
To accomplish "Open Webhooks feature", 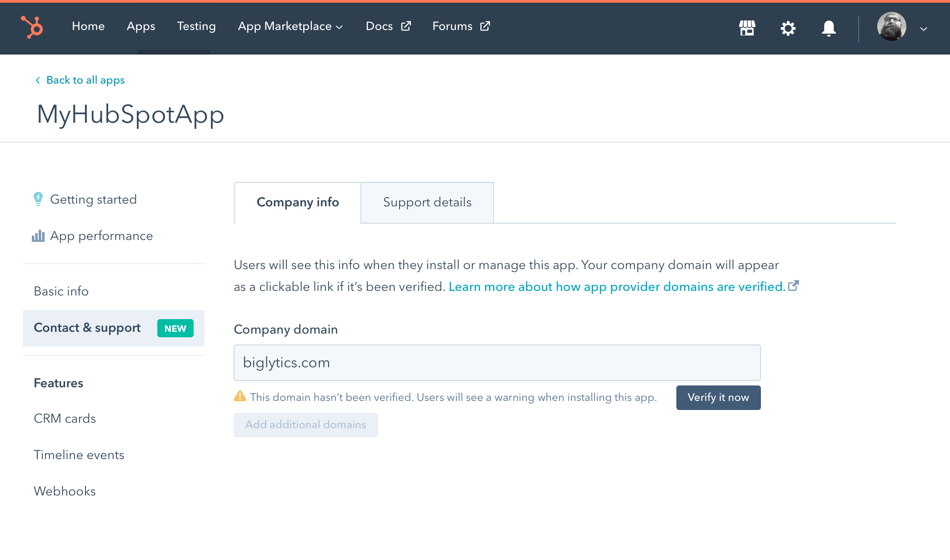I will coord(65,491).
